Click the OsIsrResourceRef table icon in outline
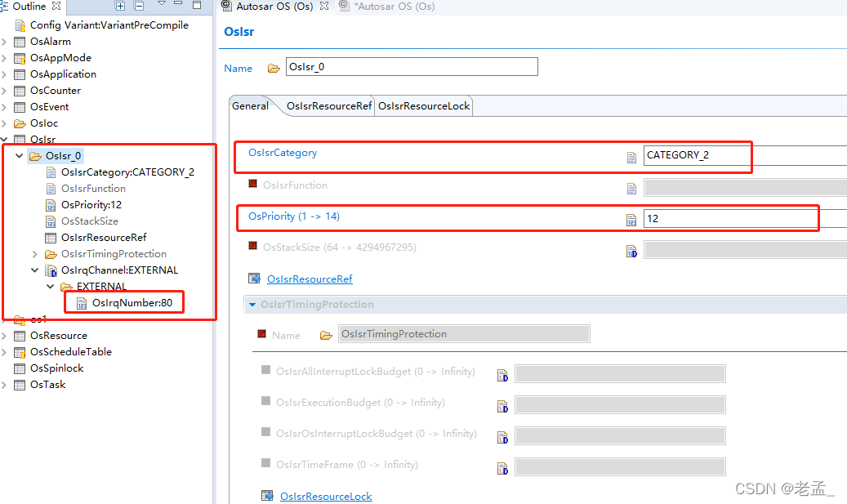Image resolution: width=847 pixels, height=504 pixels. [x=51, y=238]
